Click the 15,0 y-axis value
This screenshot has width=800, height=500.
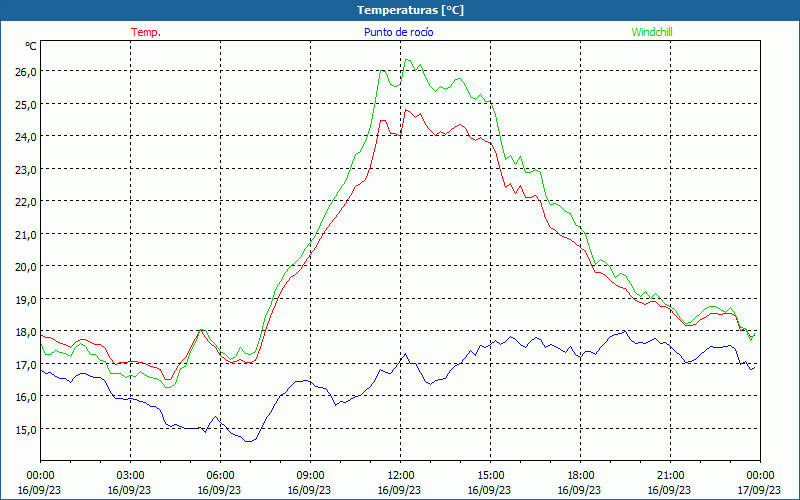26,430
